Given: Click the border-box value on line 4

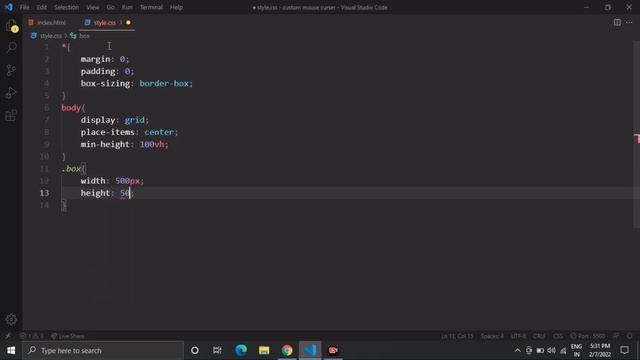Looking at the screenshot, I should pyautogui.click(x=164, y=83).
